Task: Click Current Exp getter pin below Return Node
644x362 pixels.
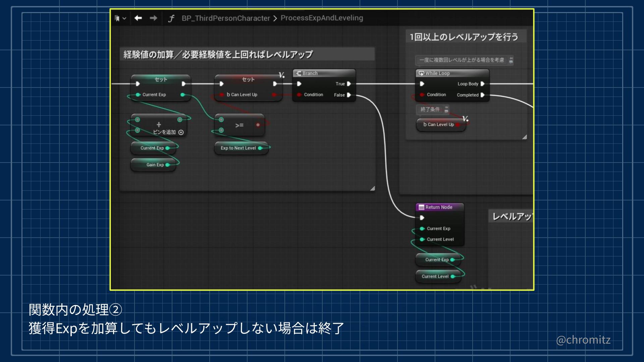Action: 452,260
